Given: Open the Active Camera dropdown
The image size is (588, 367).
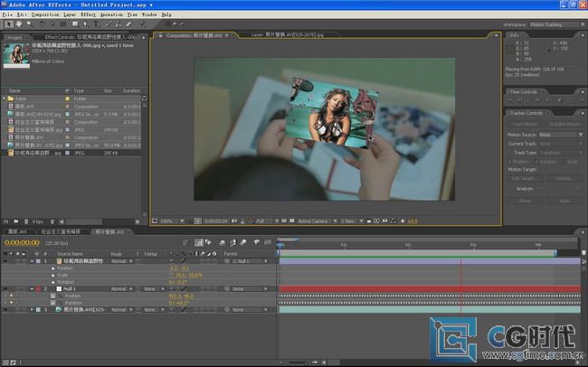Looking at the screenshot, I should (317, 221).
